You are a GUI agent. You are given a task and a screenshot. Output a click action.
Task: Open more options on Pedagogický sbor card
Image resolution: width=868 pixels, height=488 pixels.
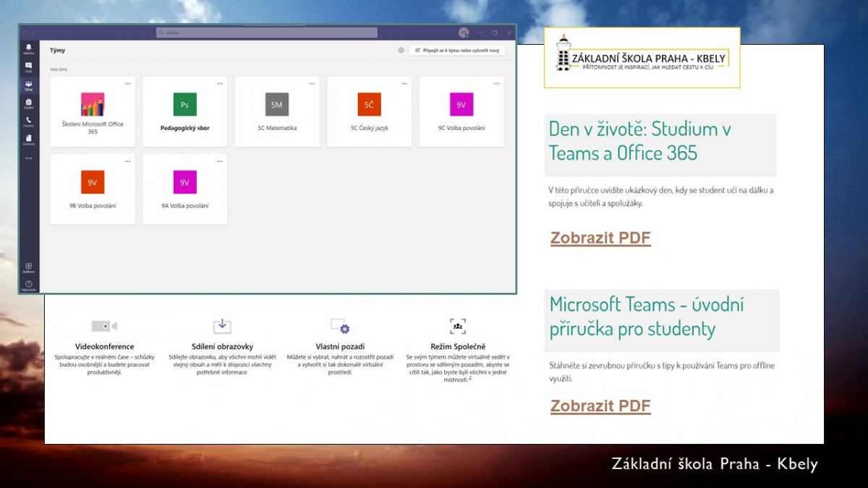coord(220,83)
